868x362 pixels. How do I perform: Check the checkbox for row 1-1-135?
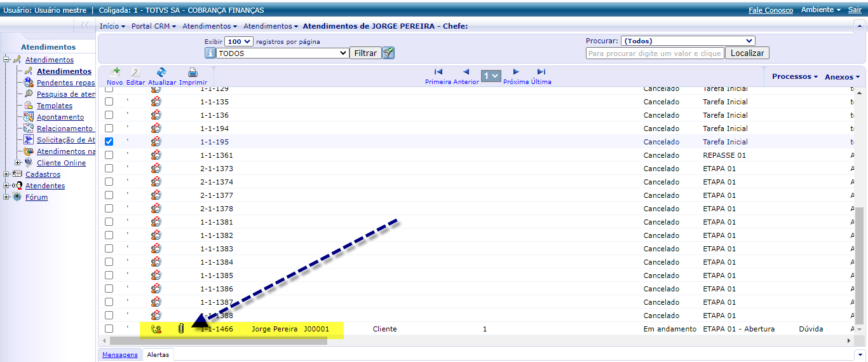[x=109, y=102]
